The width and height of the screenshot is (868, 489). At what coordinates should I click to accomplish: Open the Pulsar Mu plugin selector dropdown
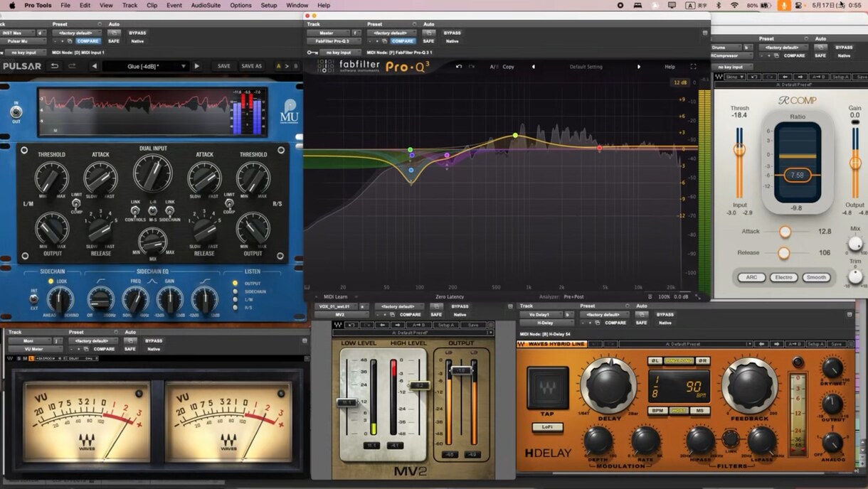(23, 41)
